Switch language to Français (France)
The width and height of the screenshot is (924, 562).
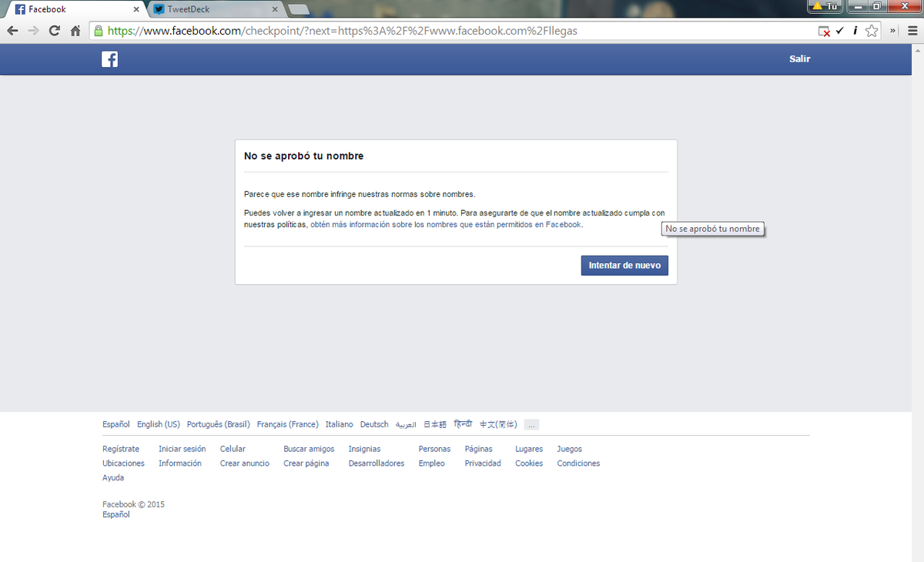click(288, 424)
